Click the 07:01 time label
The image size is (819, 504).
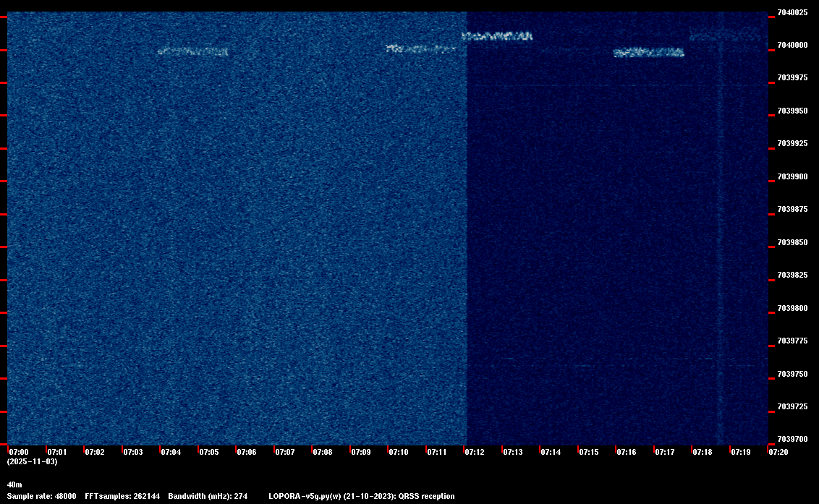click(57, 452)
